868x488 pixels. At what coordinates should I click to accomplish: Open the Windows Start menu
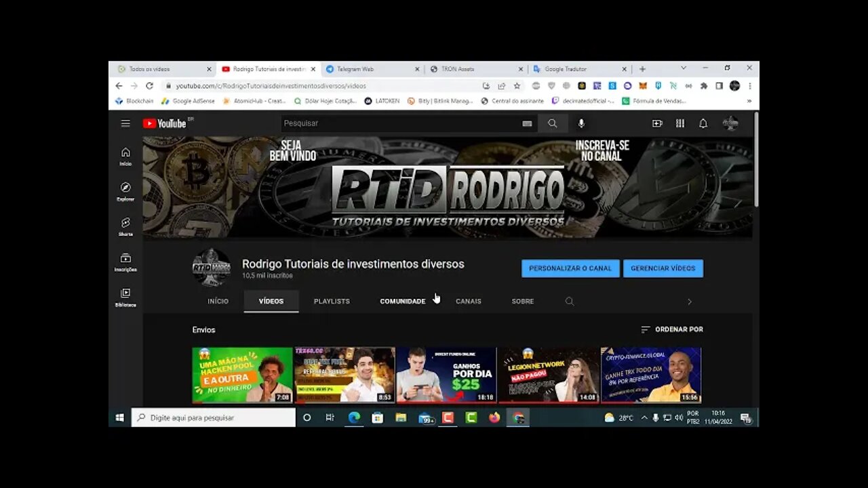(119, 418)
